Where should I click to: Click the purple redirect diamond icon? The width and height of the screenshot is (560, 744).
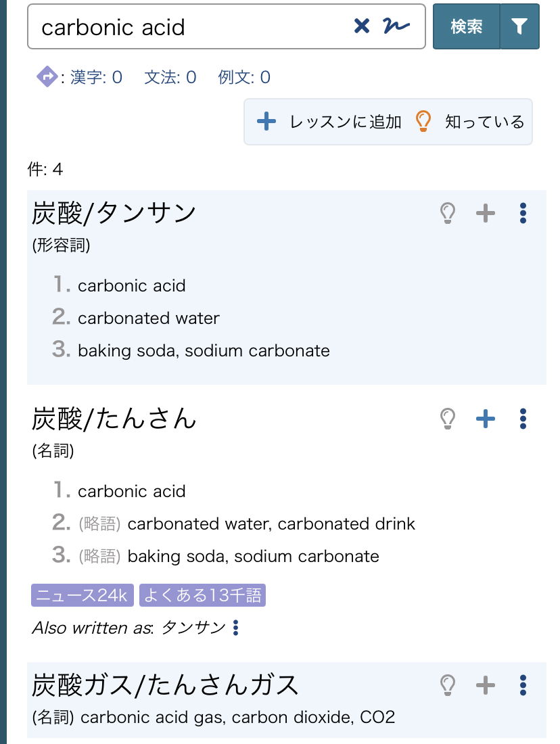[x=47, y=76]
